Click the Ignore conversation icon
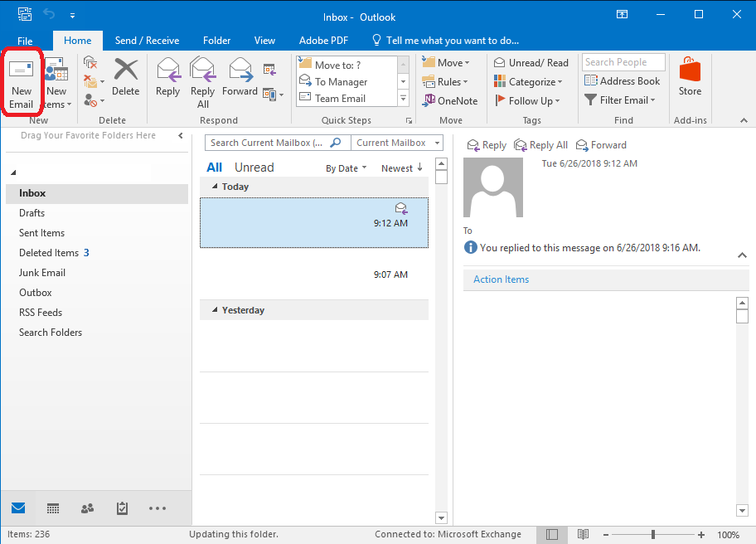 point(90,62)
